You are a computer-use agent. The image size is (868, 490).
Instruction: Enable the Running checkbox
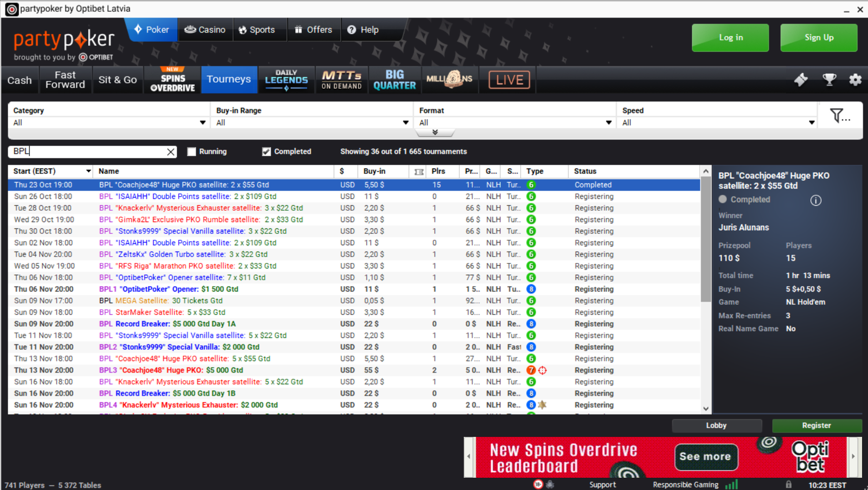point(192,152)
